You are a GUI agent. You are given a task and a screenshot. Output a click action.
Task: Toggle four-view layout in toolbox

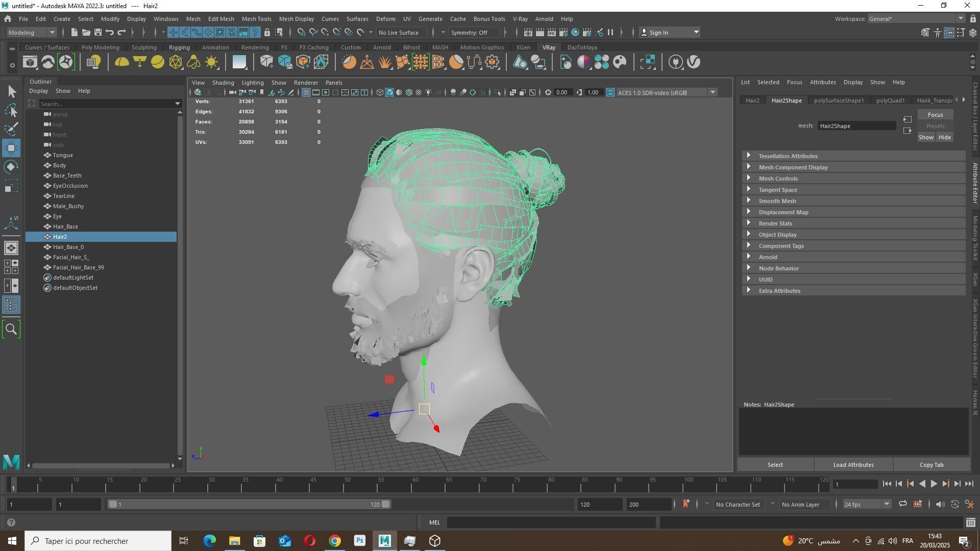coord(11,266)
